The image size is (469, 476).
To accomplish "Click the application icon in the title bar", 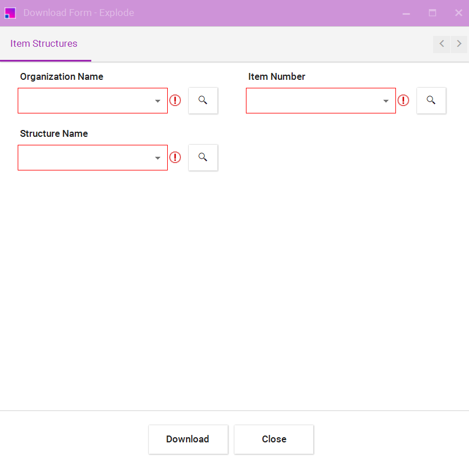I will [x=10, y=13].
